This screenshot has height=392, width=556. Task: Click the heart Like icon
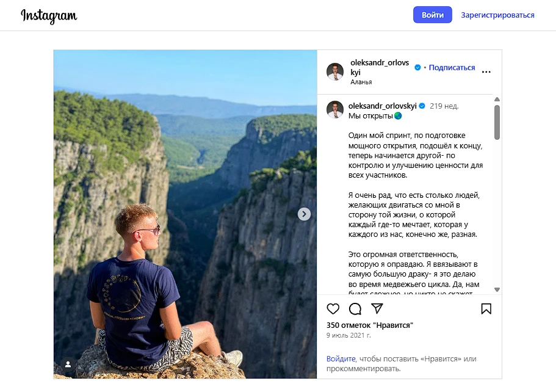[x=333, y=309]
